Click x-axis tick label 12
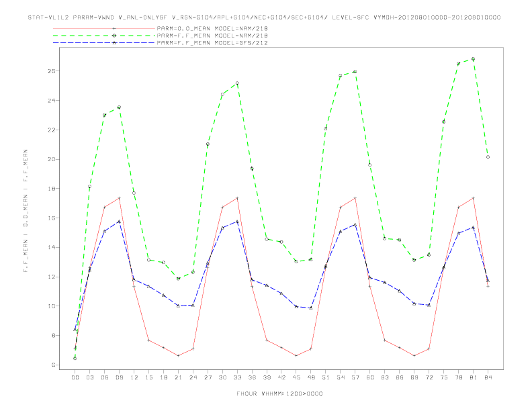The height and width of the screenshot is (411, 532). click(x=134, y=377)
